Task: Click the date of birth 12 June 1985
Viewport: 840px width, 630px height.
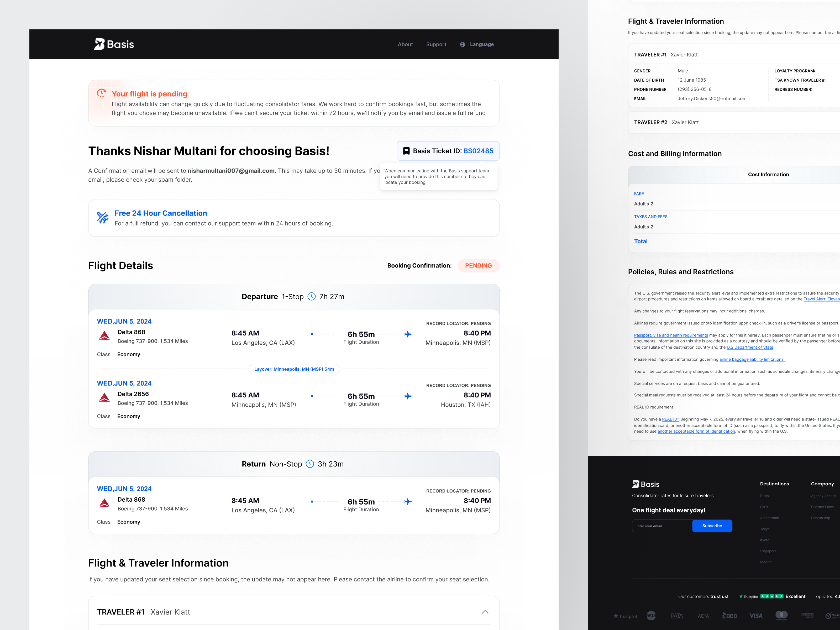Action: (x=691, y=80)
